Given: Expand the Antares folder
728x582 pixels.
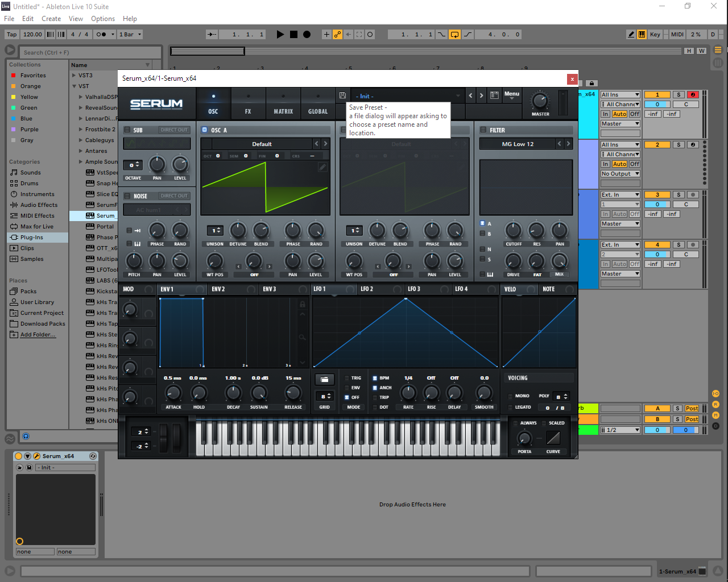Looking at the screenshot, I should click(81, 151).
